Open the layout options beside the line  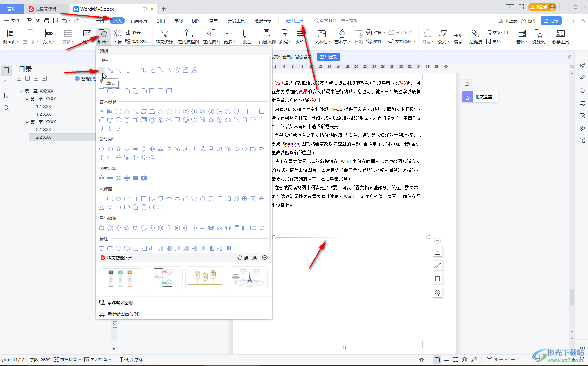(x=438, y=252)
